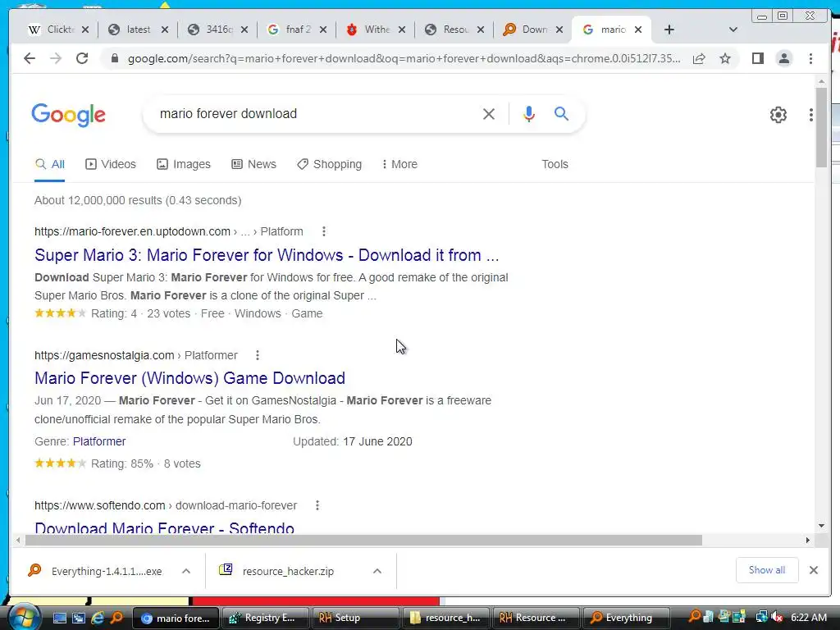
Task: Expand the More search filters
Action: point(399,164)
